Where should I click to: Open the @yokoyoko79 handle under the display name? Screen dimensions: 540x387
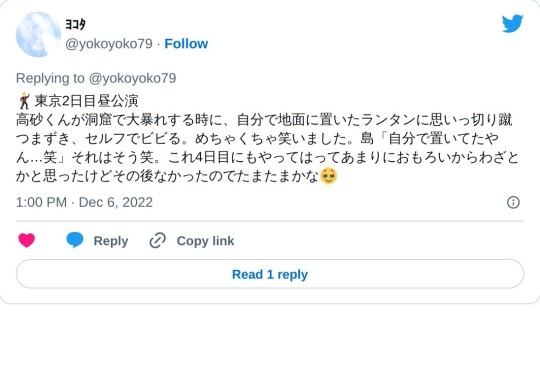coord(109,44)
